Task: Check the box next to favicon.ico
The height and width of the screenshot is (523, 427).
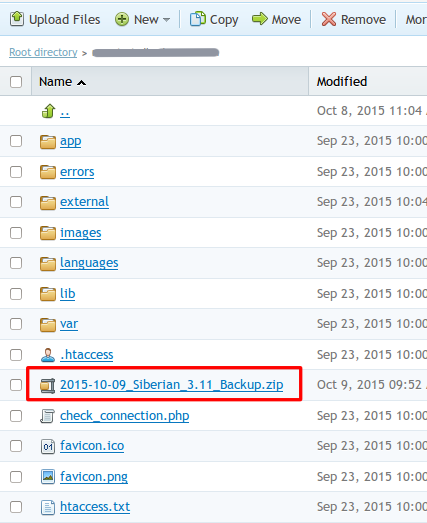Action: (16, 446)
